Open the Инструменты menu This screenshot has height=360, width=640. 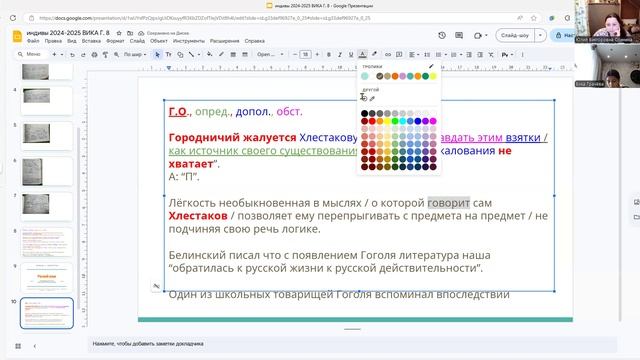[x=189, y=41]
